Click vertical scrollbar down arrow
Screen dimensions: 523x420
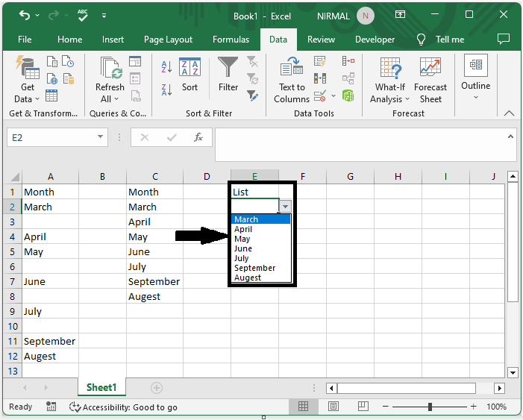click(x=513, y=372)
